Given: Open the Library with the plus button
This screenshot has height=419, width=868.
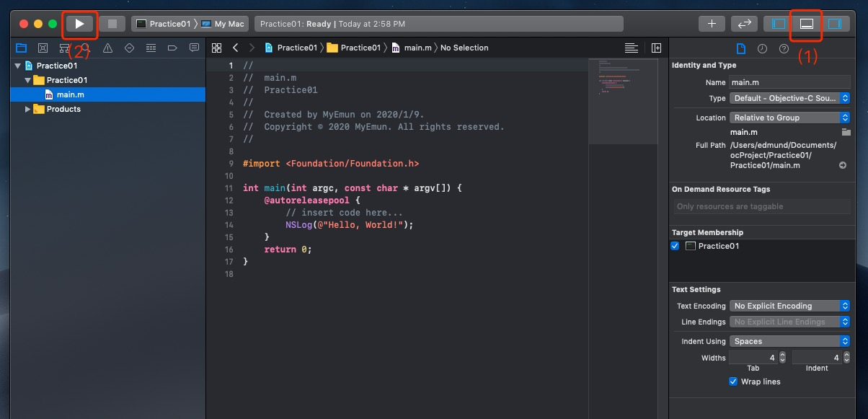Looking at the screenshot, I should coord(712,24).
